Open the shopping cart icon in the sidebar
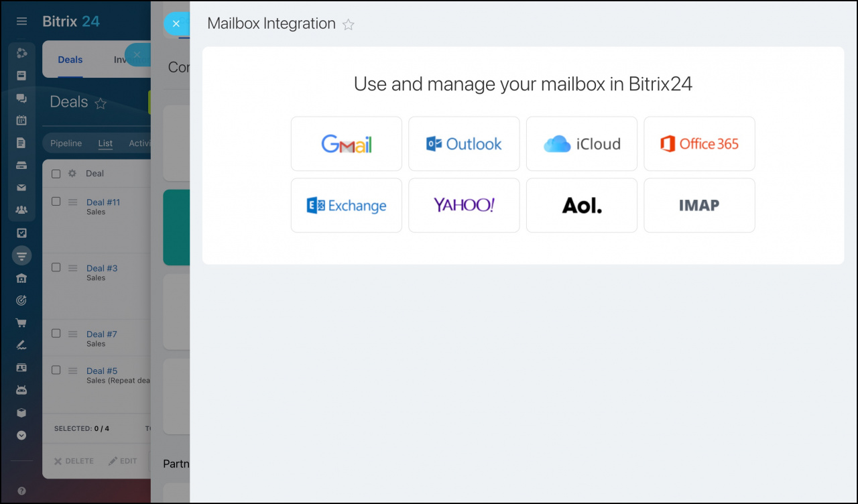 pyautogui.click(x=21, y=323)
